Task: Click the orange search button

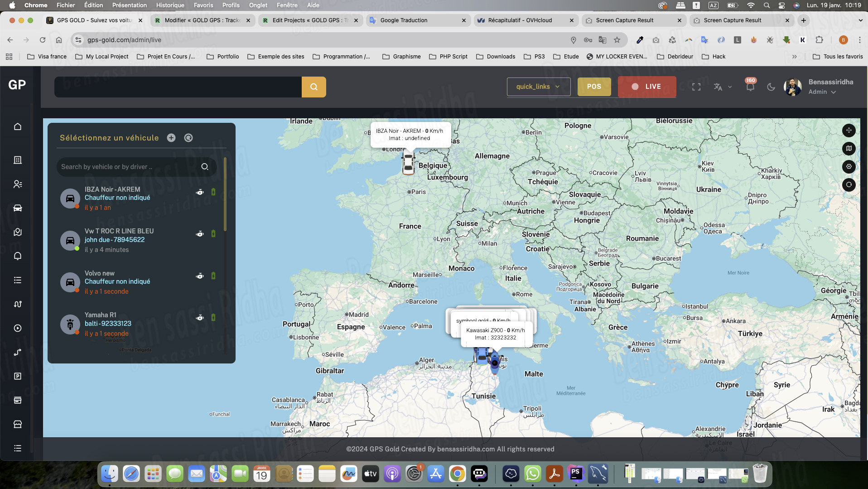Action: (x=313, y=87)
